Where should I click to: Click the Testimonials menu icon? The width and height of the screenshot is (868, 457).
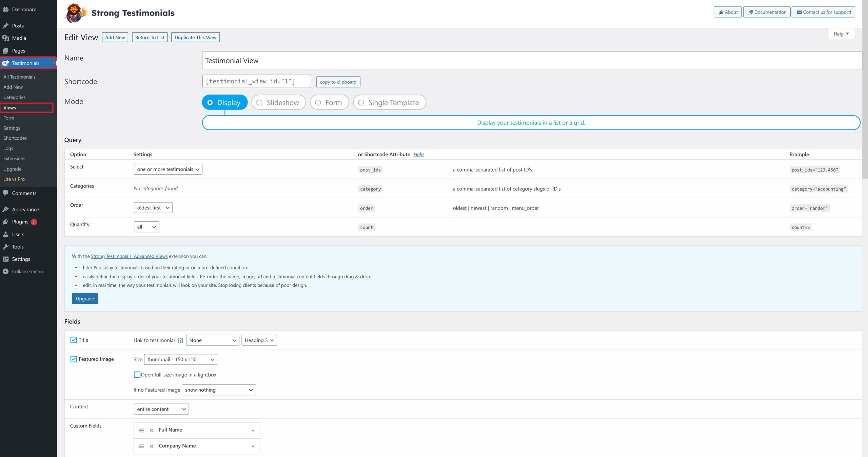point(6,63)
